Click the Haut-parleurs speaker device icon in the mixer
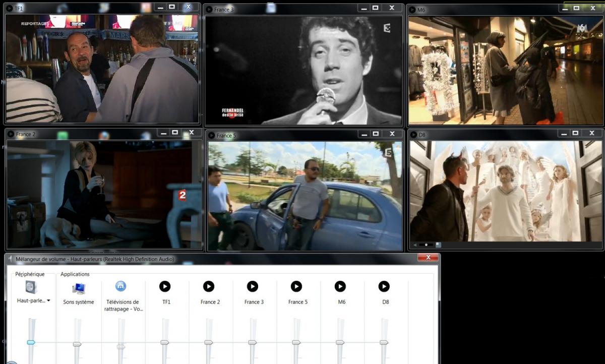 click(31, 287)
